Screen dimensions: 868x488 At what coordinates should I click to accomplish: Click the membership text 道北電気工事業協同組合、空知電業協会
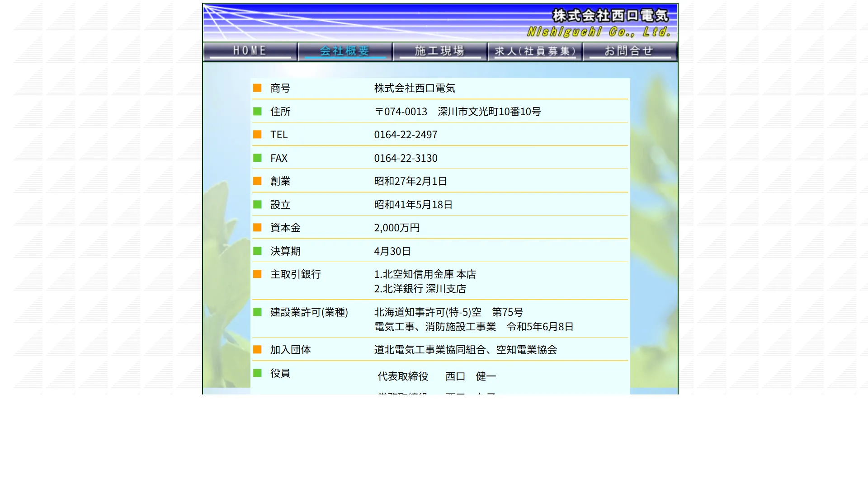coord(465,350)
